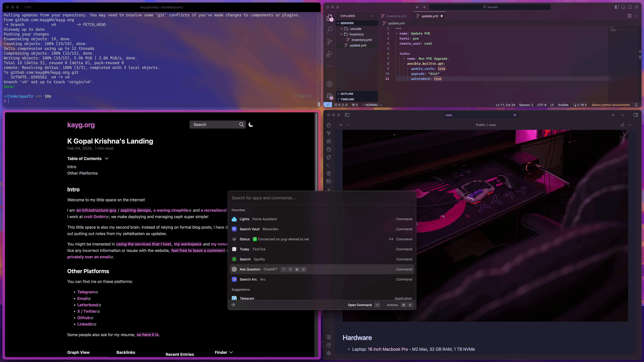Select the Run and Debug icon
The width and height of the screenshot is (644, 362).
(x=330, y=54)
